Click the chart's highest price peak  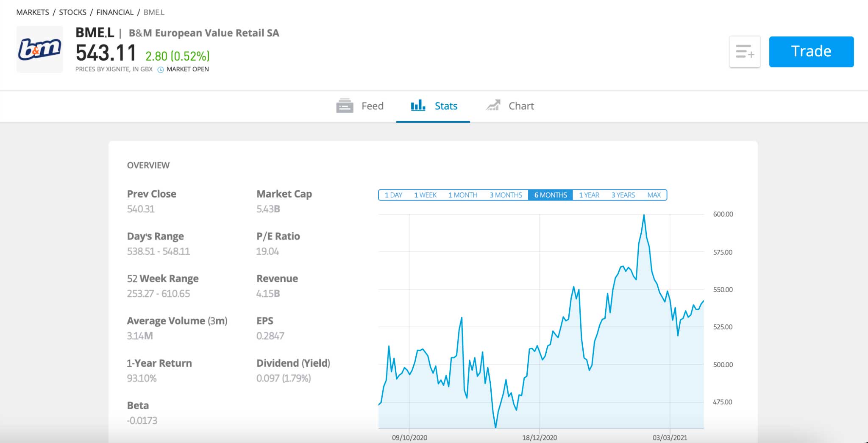(644, 215)
